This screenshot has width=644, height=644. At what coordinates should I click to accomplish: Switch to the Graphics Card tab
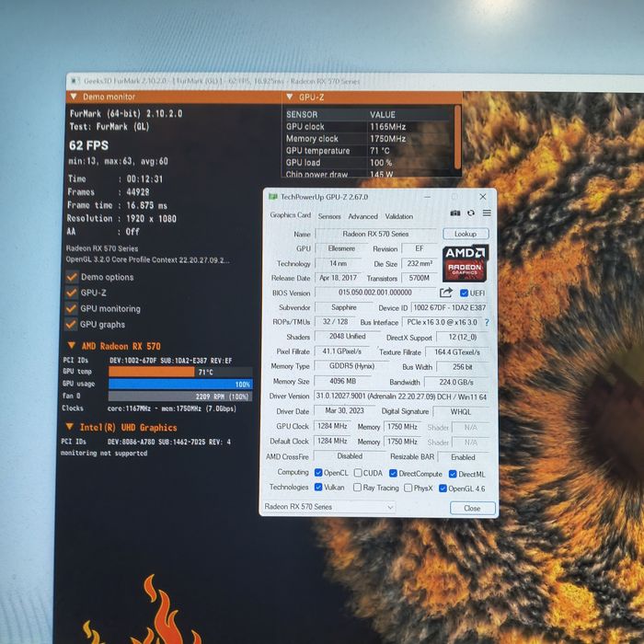coord(291,215)
